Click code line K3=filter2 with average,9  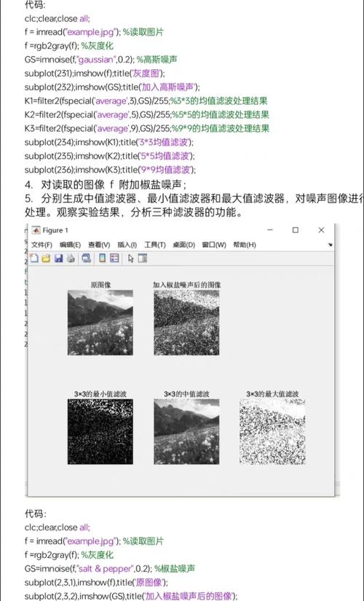pyautogui.click(x=147, y=128)
